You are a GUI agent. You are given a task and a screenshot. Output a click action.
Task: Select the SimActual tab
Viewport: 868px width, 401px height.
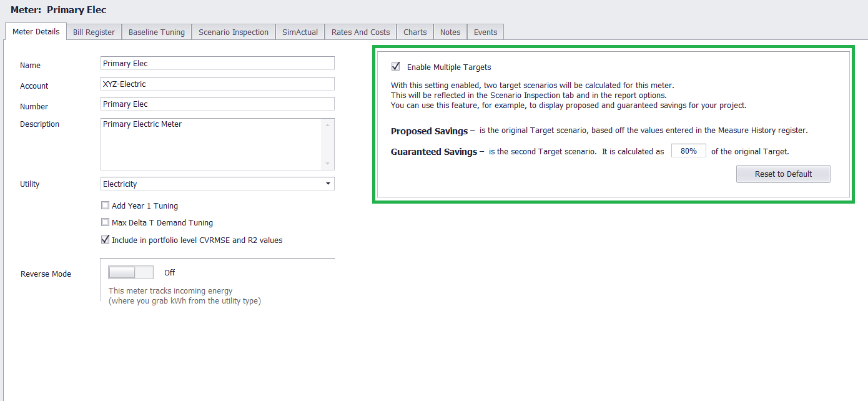[300, 32]
